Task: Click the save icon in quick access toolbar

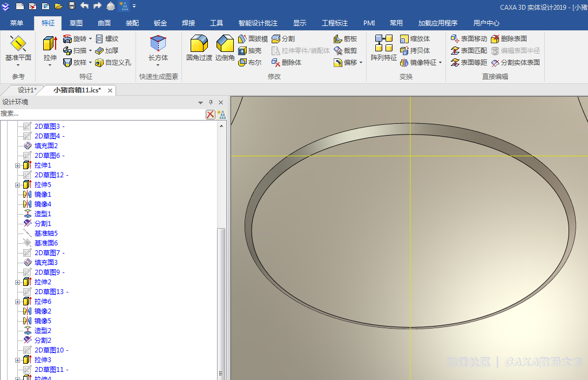Action: [x=72, y=5]
